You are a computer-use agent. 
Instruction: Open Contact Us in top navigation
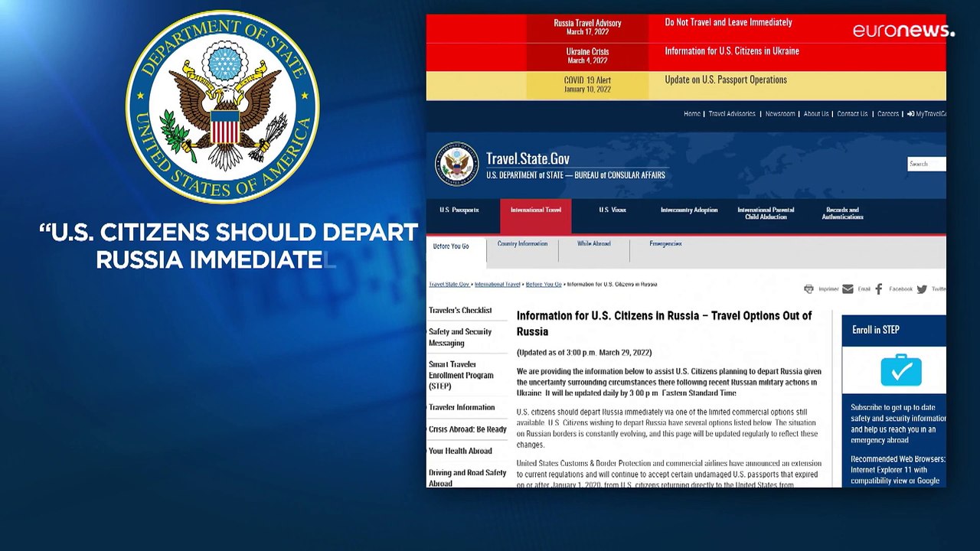pos(852,114)
